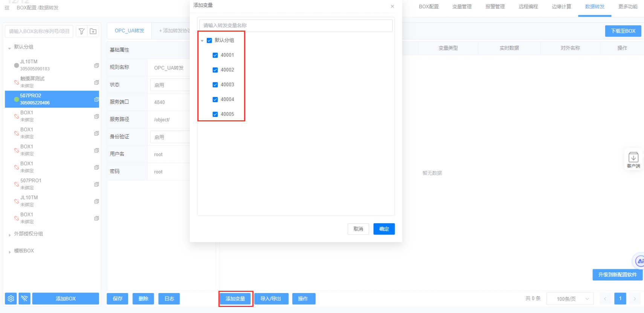Click the /object/ service path value
This screenshot has height=313, width=644.
point(162,120)
